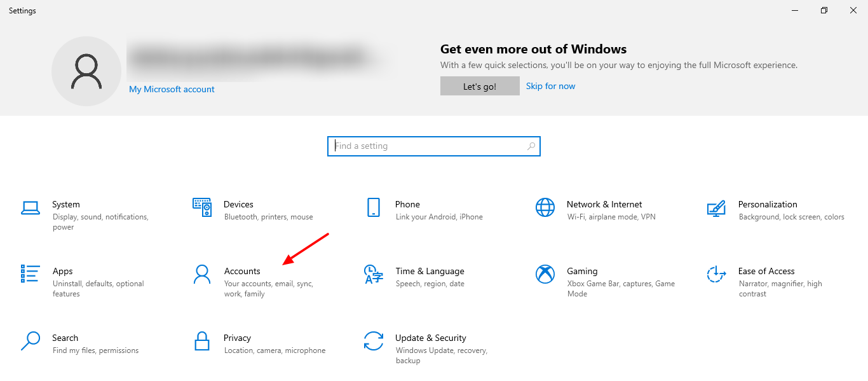Open System settings laptop icon
Image resolution: width=868 pixels, height=381 pixels.
(x=31, y=207)
